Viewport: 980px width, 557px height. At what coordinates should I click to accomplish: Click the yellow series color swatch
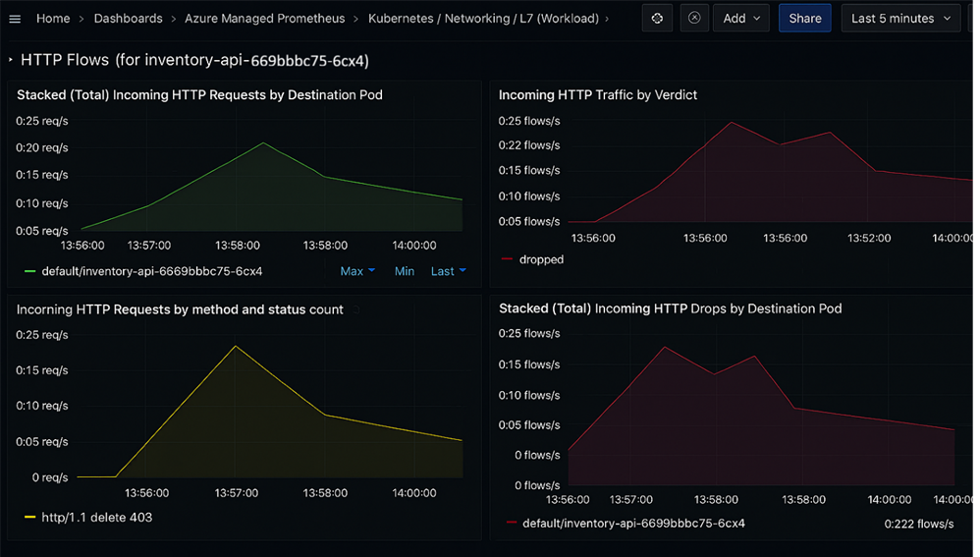click(x=30, y=517)
